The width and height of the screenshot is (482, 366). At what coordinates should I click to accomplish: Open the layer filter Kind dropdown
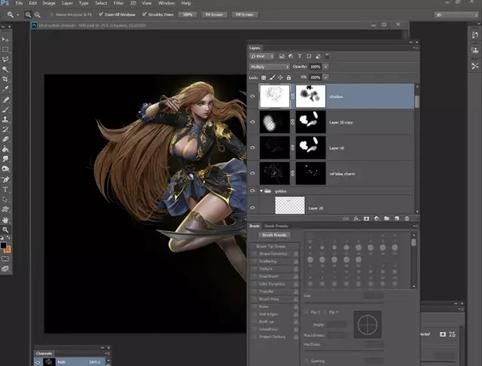click(262, 56)
